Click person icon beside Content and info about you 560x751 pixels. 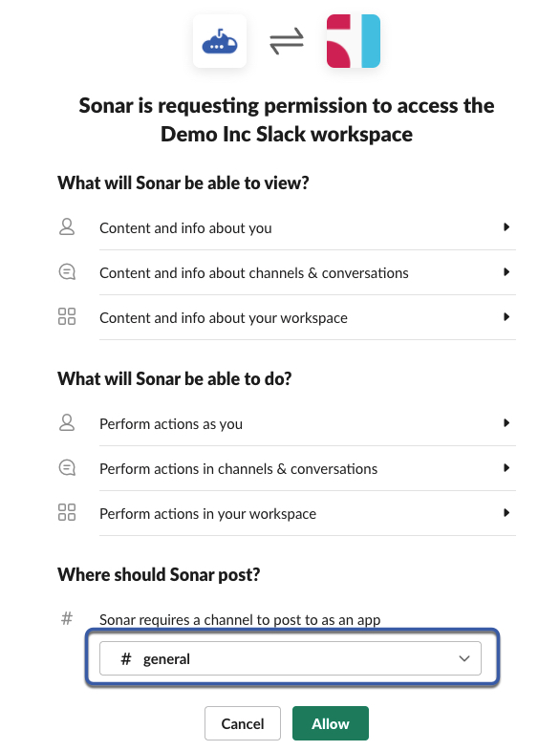point(67,227)
